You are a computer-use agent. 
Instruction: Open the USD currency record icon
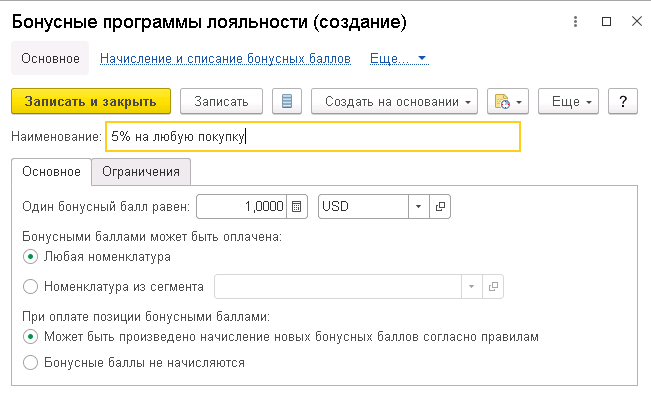tap(440, 206)
